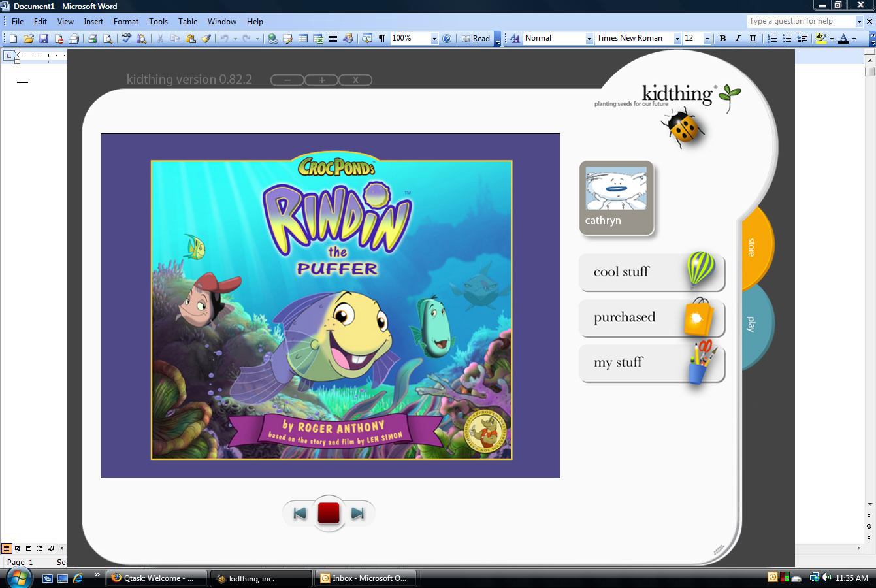Toggle numbered list formatting
Viewport: 876px width, 588px height.
point(772,39)
